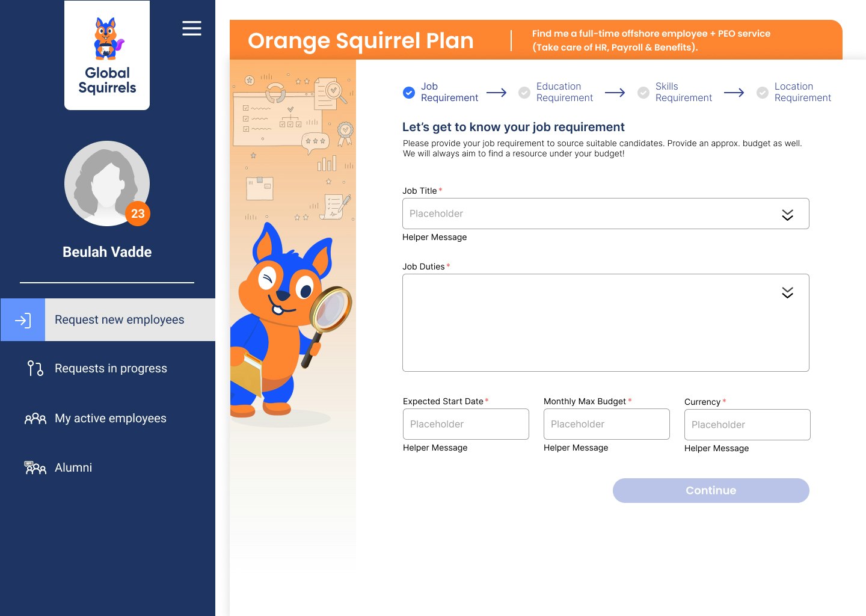866x616 pixels.
Task: Click the Location Requirement check icon
Action: (763, 93)
